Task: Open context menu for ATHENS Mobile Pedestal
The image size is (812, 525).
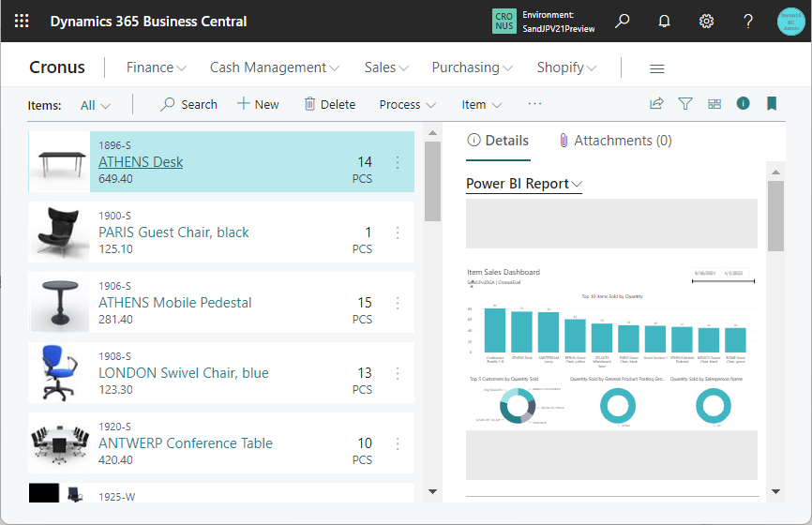Action: [x=398, y=303]
